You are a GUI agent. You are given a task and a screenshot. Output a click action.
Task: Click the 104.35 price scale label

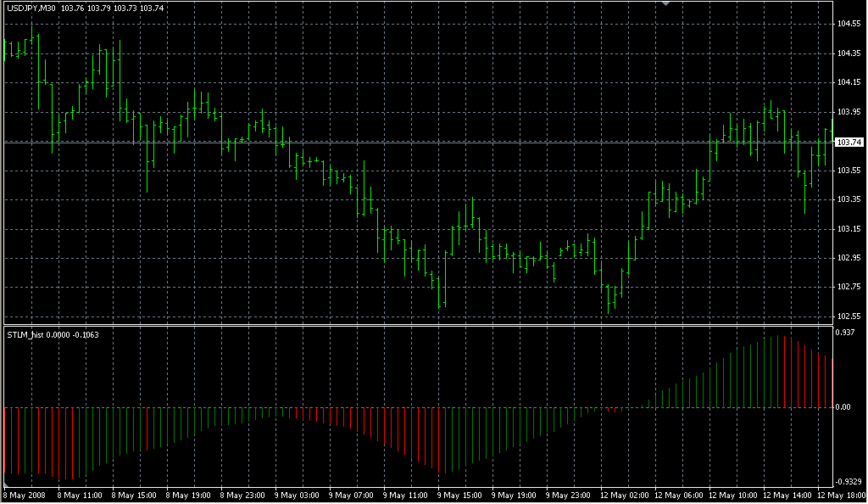(849, 53)
